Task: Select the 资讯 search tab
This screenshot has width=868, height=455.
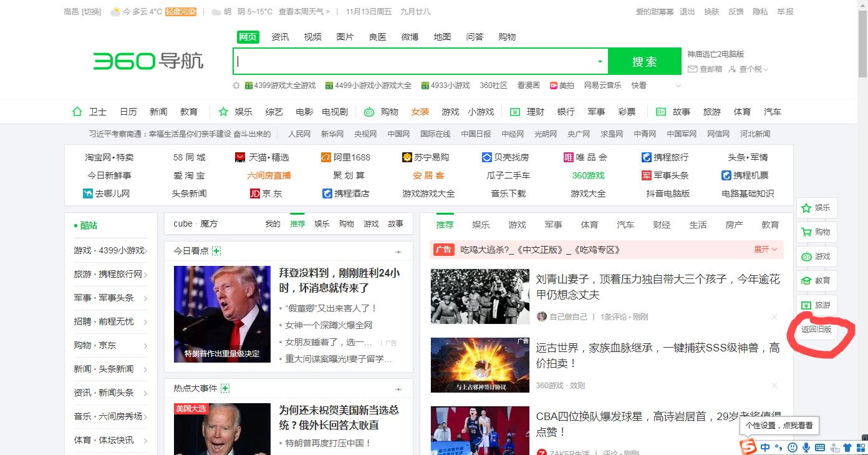Action: tap(280, 37)
